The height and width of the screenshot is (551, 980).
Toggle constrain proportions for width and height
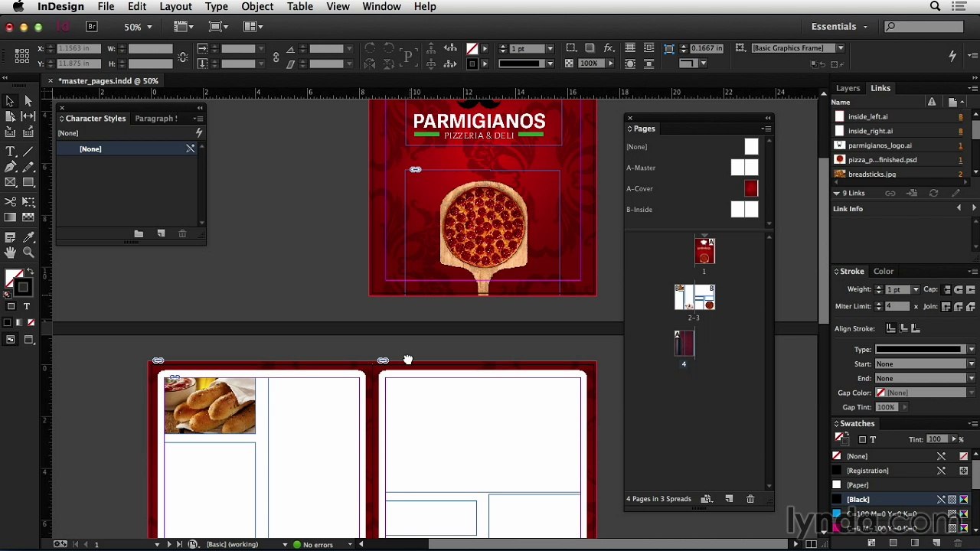[x=182, y=56]
